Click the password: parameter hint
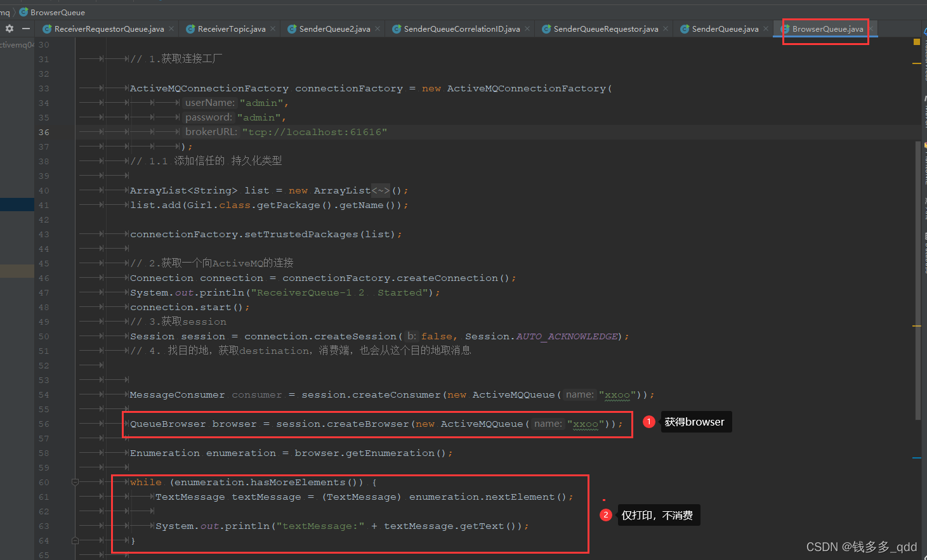The width and height of the screenshot is (927, 560). coord(209,117)
